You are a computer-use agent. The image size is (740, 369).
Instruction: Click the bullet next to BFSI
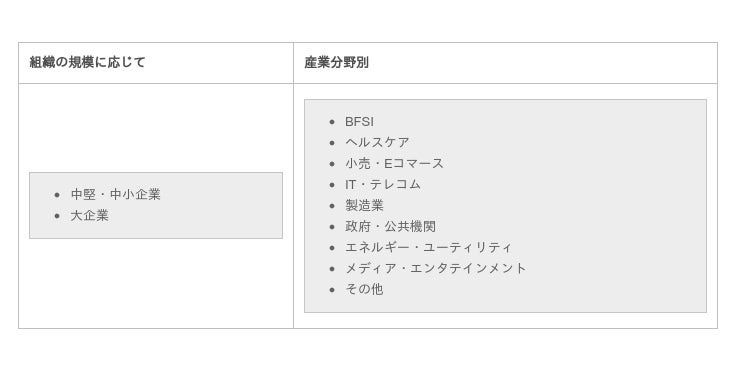tap(332, 122)
